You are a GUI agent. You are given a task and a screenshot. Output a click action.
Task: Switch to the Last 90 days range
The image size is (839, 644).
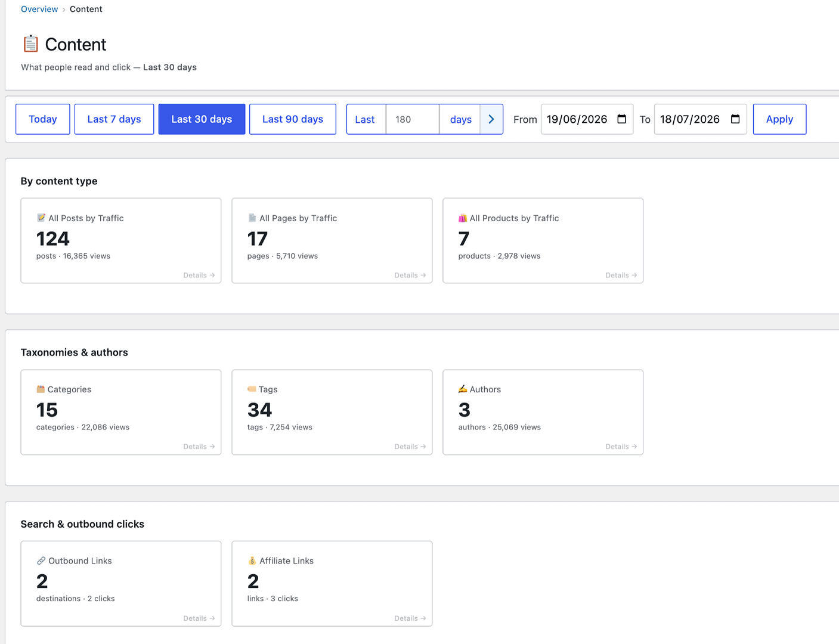pos(293,119)
